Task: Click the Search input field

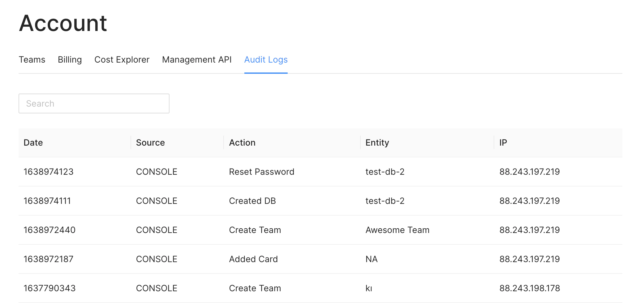Action: coord(94,103)
